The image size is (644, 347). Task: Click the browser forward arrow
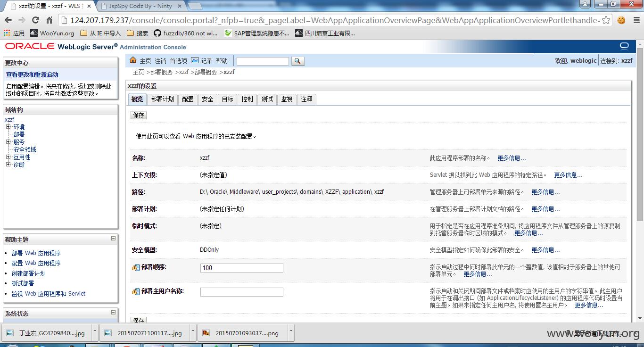(x=22, y=20)
